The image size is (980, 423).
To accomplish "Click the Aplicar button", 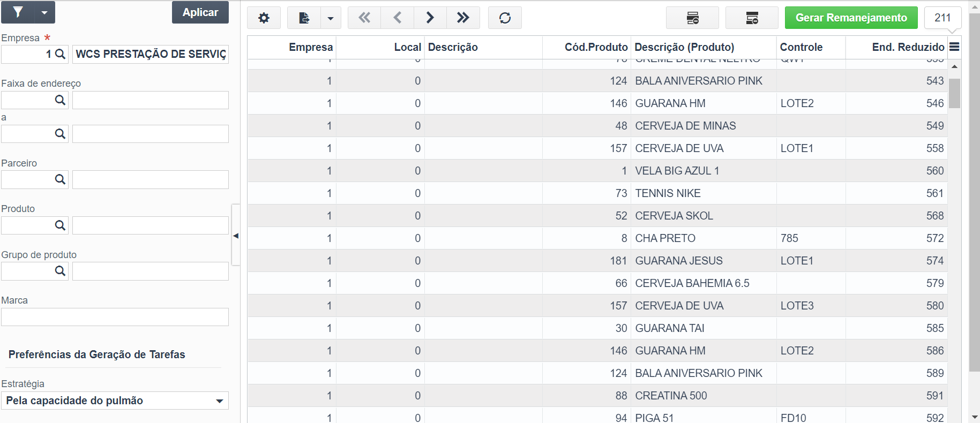I will (200, 12).
